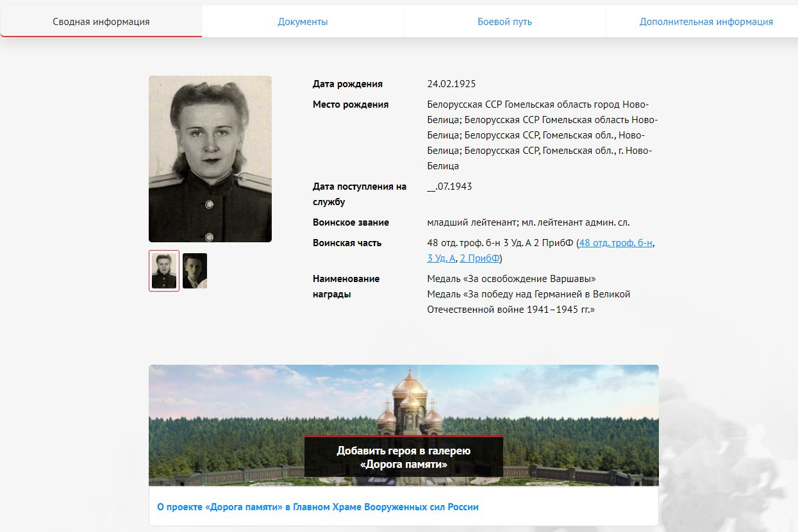The width and height of the screenshot is (798, 532).
Task: Open the 3 Уд. А unit link
Action: pos(441,258)
